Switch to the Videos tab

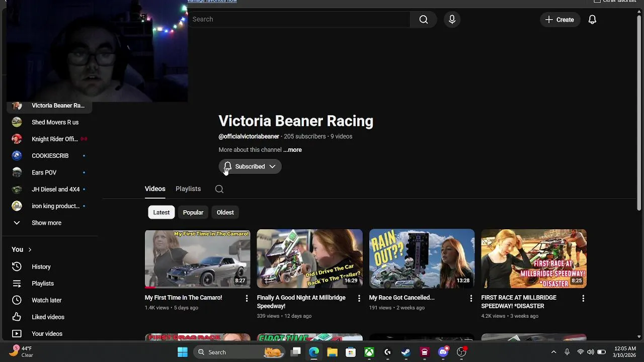pyautogui.click(x=155, y=189)
